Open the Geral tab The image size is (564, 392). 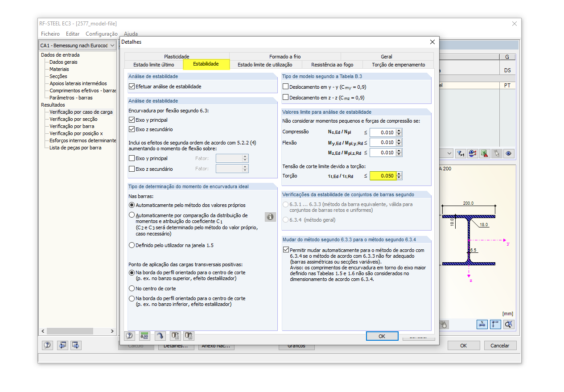coord(387,57)
